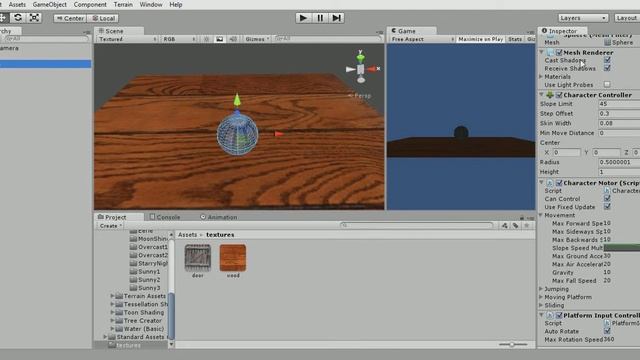640x360 pixels.
Task: Toggle Receive Shadows checkbox
Action: pyautogui.click(x=607, y=68)
